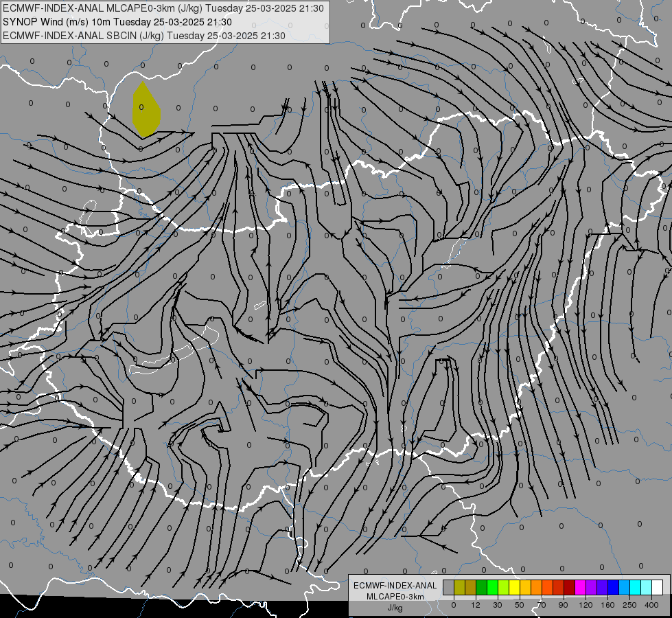Screen dimensions: 672x618
Task: Click the white legend swatch
Action: 658,587
